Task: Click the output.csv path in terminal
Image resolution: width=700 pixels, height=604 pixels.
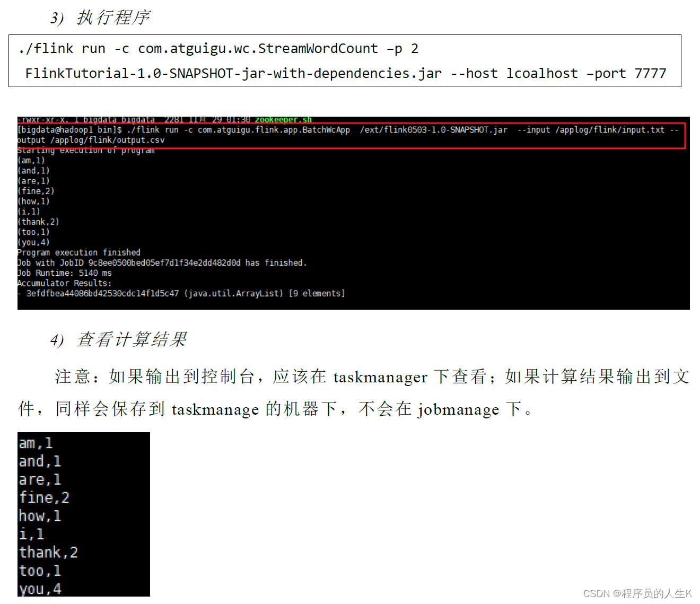Action: click(108, 140)
